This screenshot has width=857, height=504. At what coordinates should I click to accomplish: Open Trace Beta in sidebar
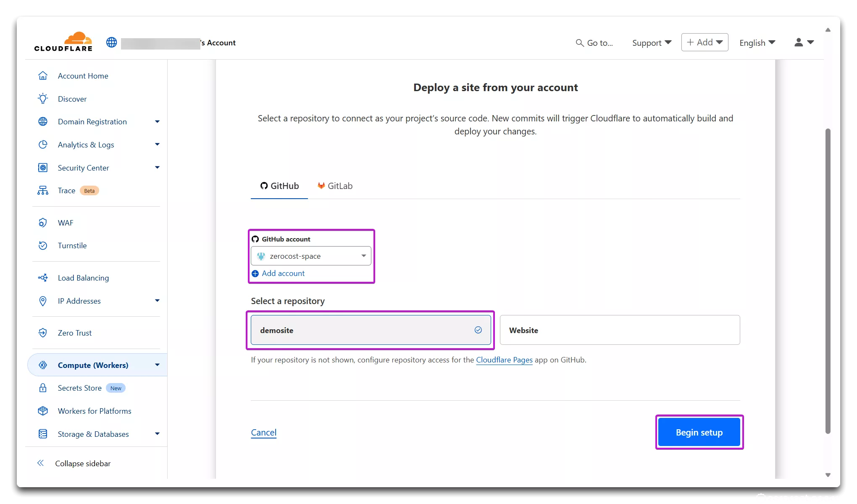point(78,191)
